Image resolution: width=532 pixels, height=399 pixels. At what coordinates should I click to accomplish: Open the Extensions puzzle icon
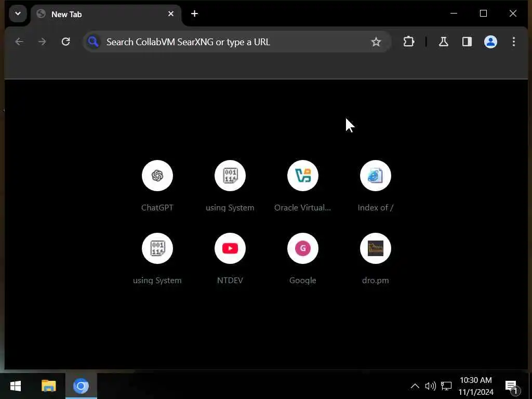409,42
